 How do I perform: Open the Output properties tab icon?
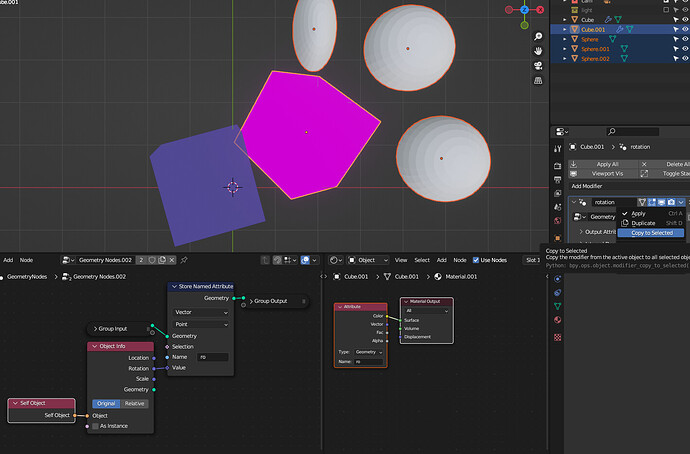(558, 179)
